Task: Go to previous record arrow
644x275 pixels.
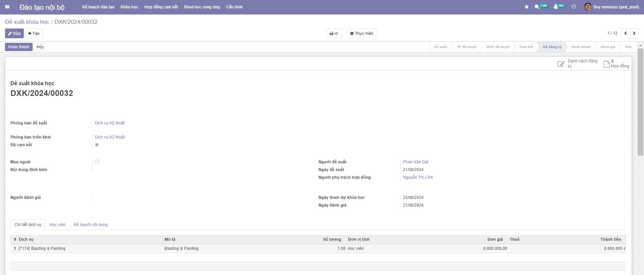Action: pyautogui.click(x=626, y=33)
